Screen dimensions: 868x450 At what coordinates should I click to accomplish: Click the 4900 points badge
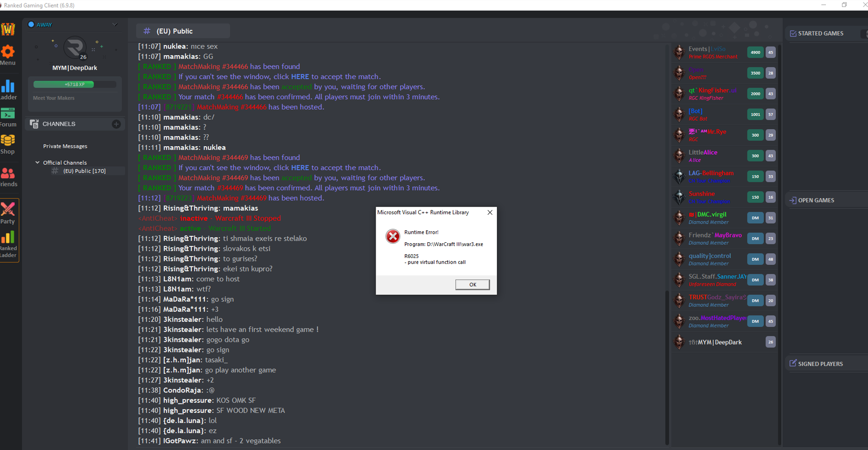755,53
